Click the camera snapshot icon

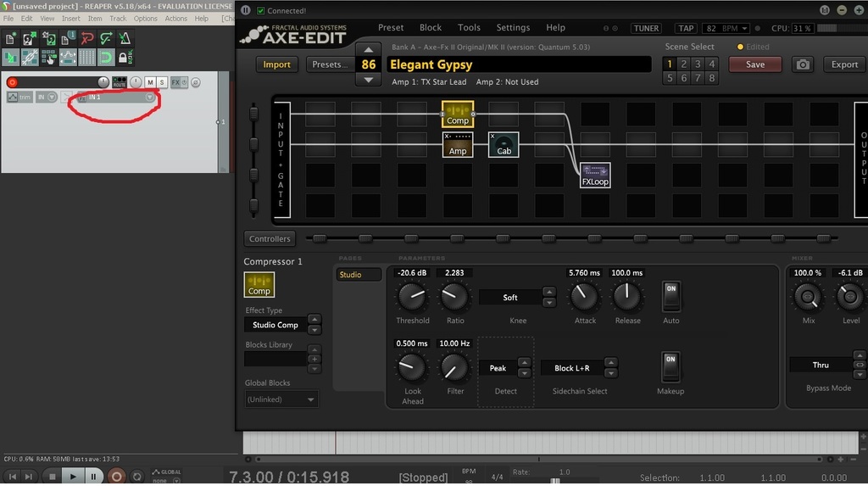803,64
